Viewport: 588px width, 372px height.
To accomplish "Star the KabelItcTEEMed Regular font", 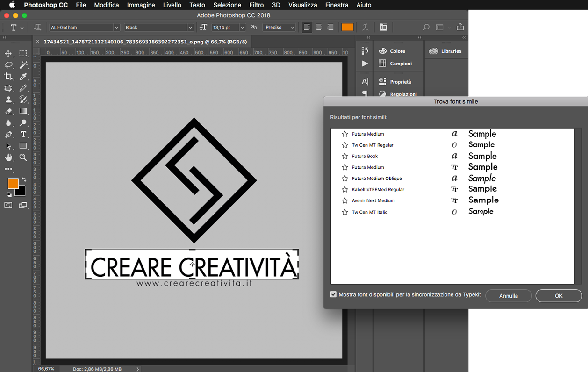I will coord(345,190).
